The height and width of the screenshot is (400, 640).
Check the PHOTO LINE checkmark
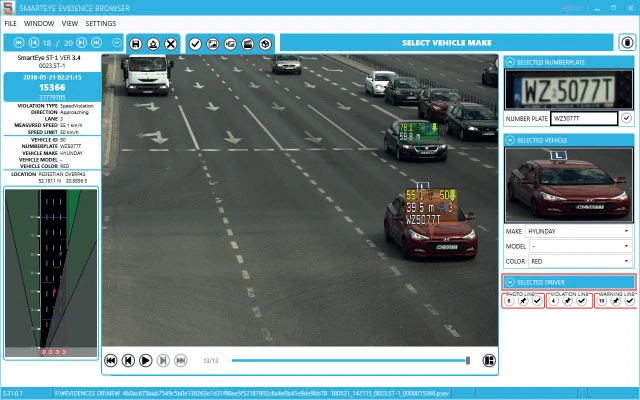click(x=537, y=301)
